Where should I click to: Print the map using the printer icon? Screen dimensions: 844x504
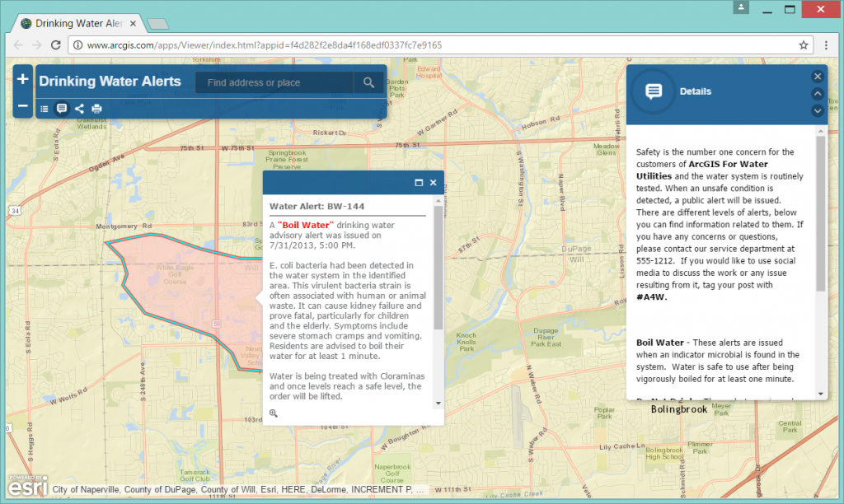coord(96,108)
